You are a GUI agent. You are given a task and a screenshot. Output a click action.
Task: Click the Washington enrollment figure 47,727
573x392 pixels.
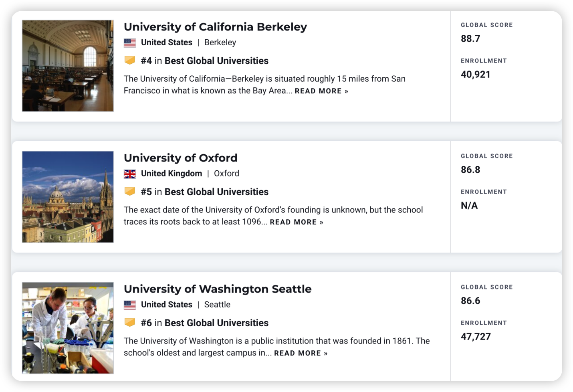point(476,336)
